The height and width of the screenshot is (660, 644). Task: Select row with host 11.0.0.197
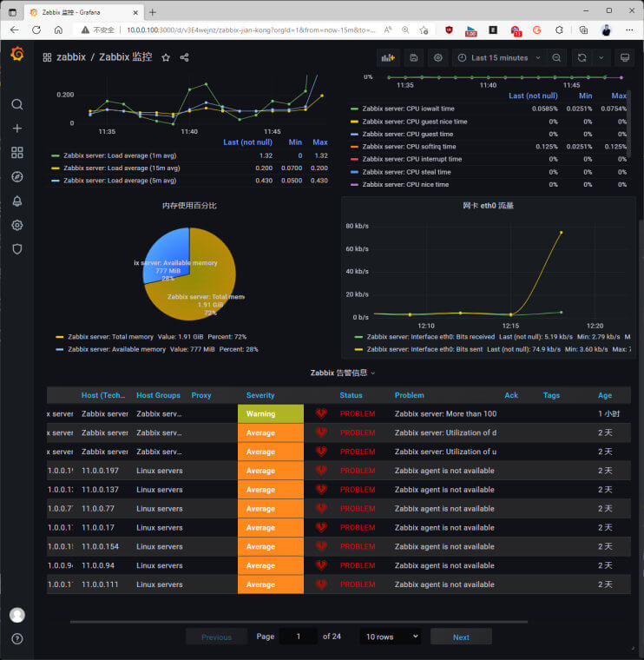click(x=338, y=471)
